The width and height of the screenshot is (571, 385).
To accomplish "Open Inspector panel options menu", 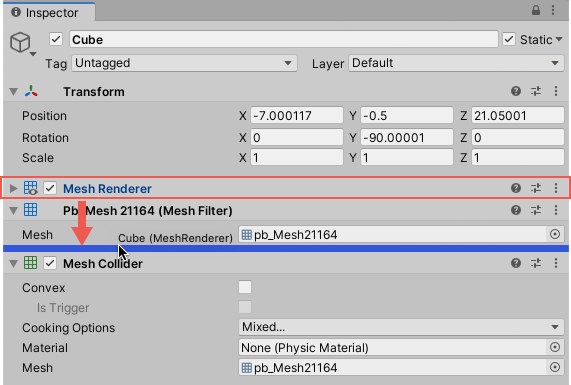I will pyautogui.click(x=553, y=10).
